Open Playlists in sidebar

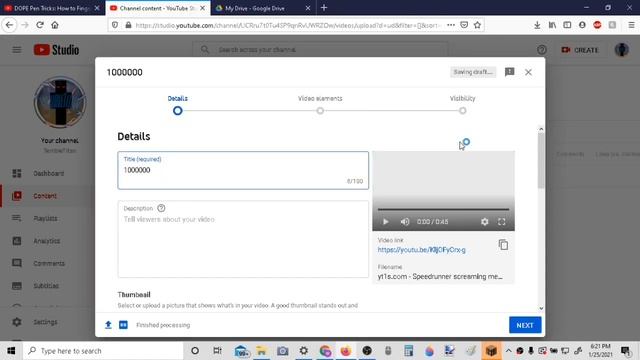point(45,218)
